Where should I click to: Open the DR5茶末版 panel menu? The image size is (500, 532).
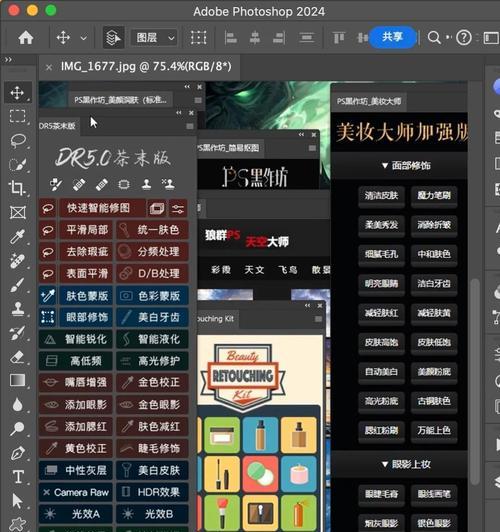pos(190,126)
